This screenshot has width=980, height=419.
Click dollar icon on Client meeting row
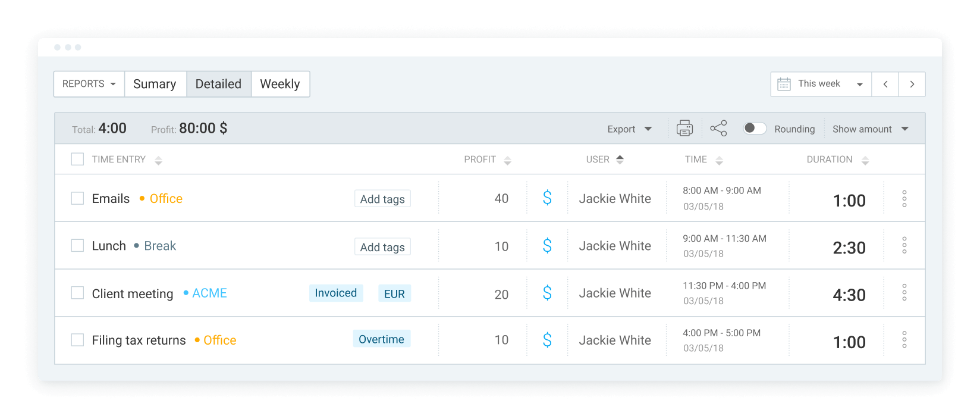pos(547,293)
